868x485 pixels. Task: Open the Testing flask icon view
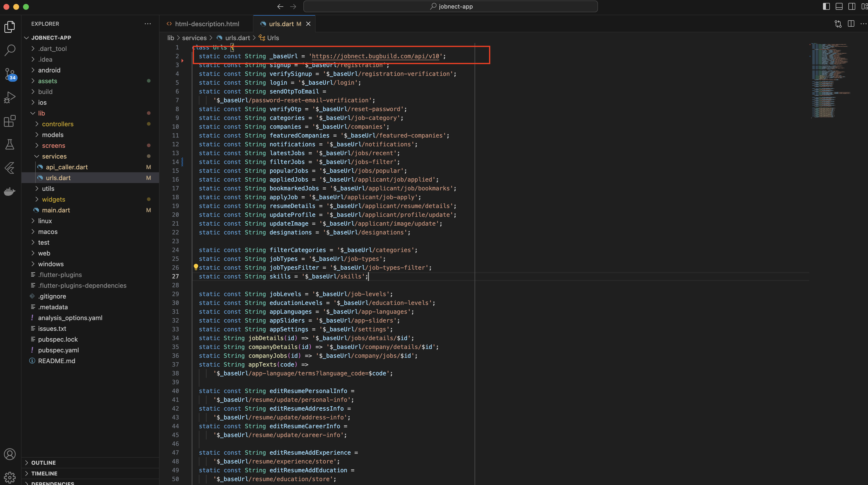10,145
